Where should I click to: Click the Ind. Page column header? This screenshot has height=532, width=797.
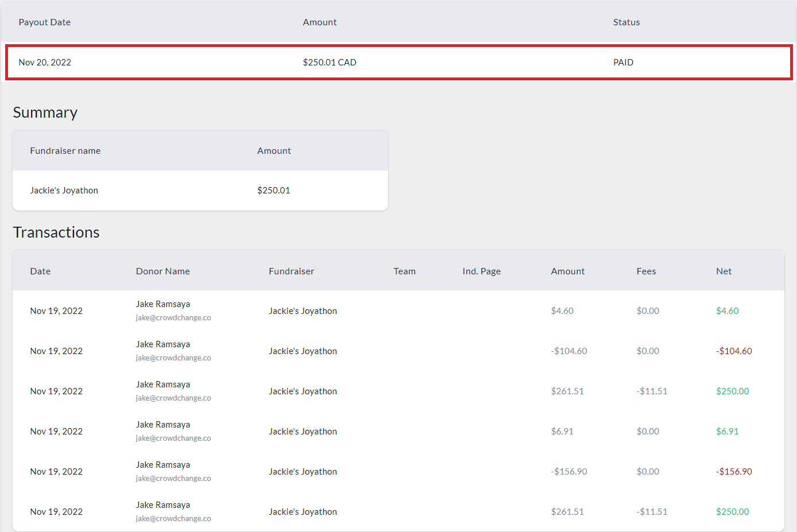pos(481,271)
